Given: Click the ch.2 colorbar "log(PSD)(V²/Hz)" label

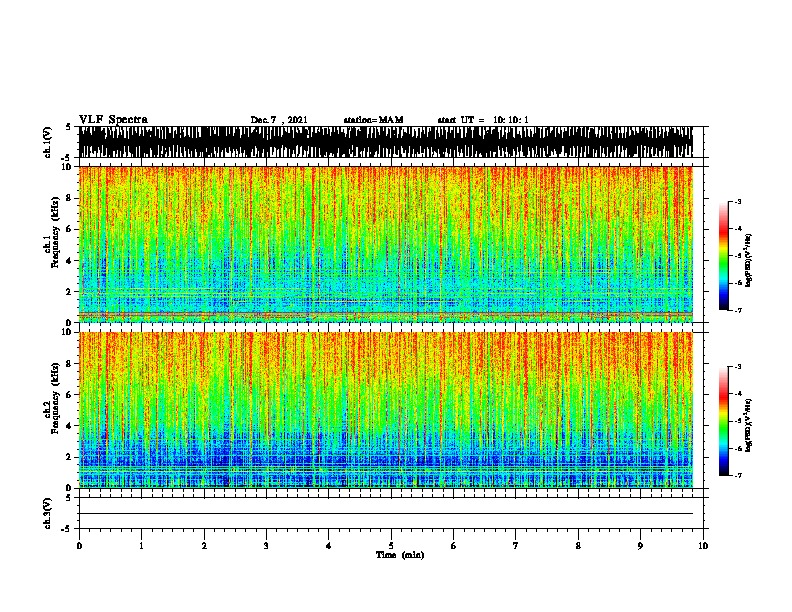Looking at the screenshot, I should pos(749,425).
